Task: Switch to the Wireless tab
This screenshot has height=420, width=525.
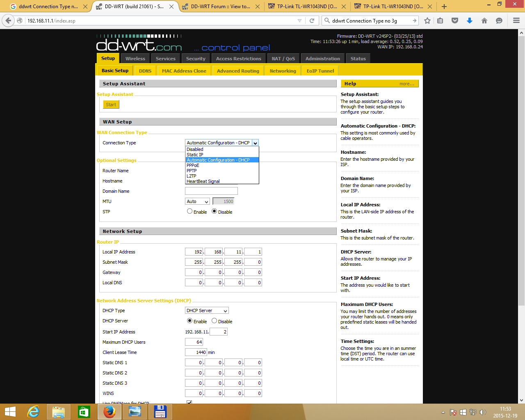Action: coord(135,58)
